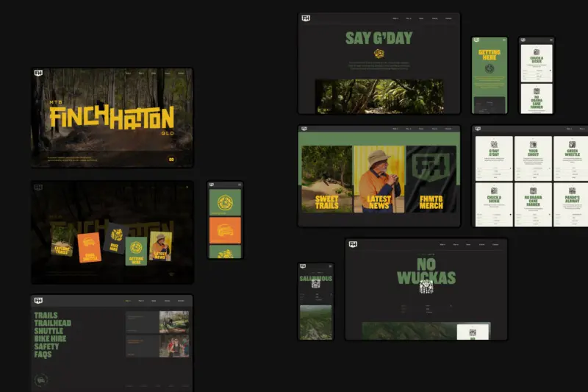Tap the orange vehicle card on mobile screen
The height and width of the screenshot is (392, 588).
pyautogui.click(x=225, y=230)
